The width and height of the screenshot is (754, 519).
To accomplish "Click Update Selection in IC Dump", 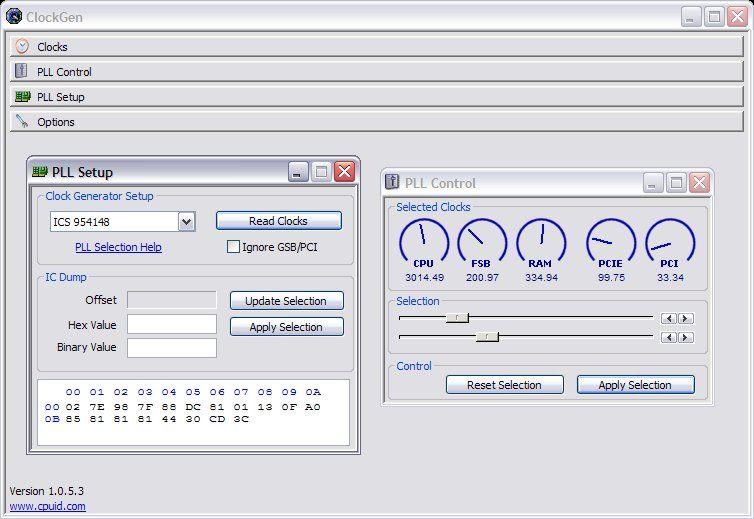I will (x=286, y=301).
